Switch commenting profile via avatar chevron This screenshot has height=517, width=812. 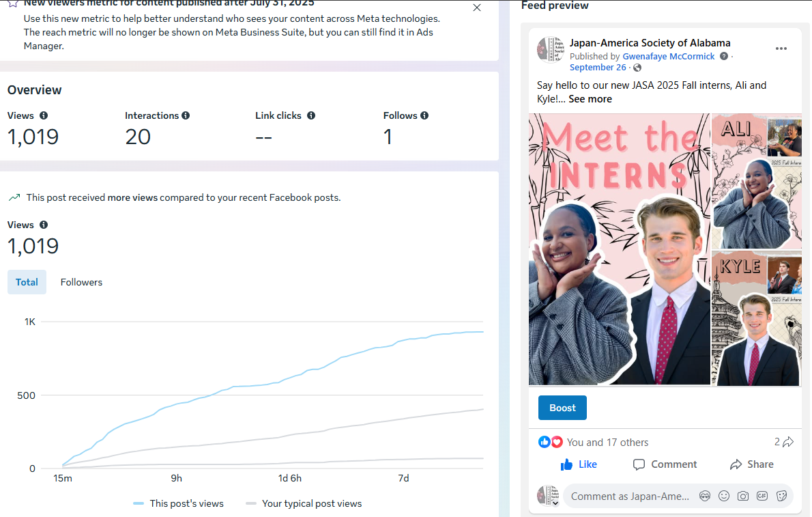point(555,503)
